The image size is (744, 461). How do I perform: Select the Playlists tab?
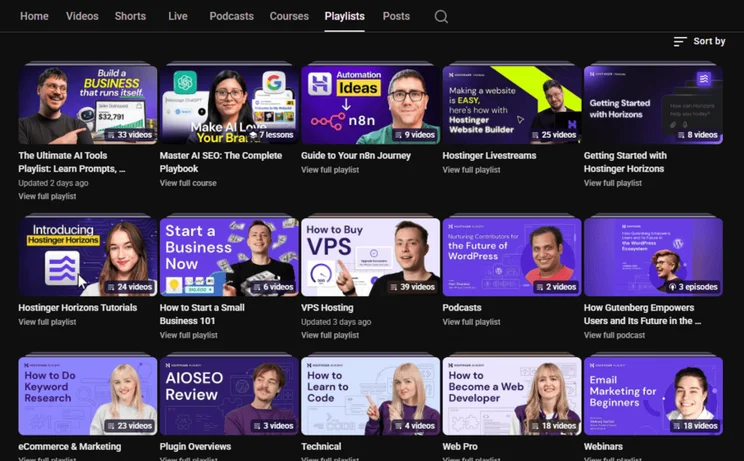[344, 16]
